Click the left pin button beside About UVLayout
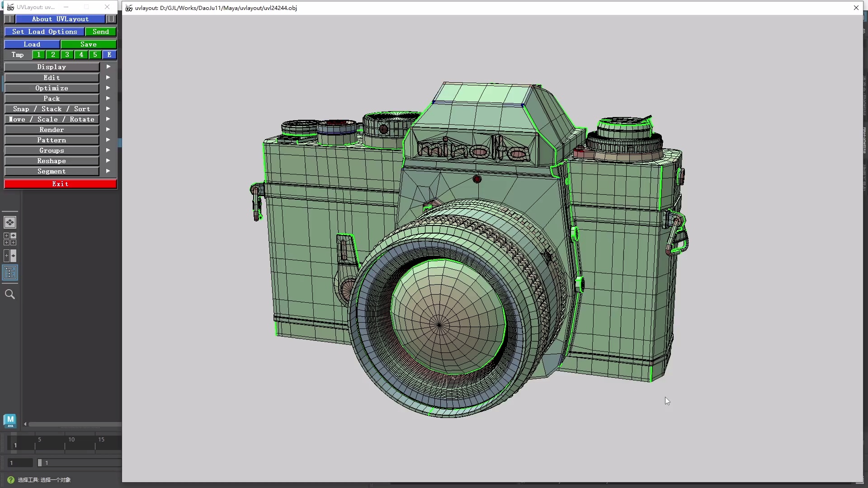Screen dimensions: 868x488 tap(9, 19)
